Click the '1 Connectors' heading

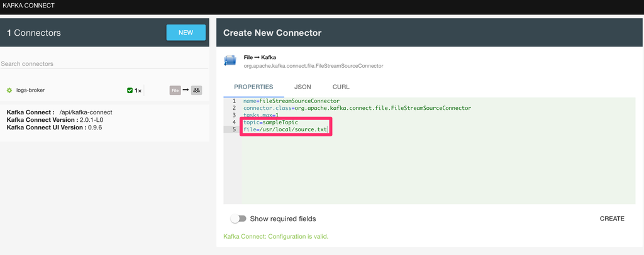coord(34,33)
